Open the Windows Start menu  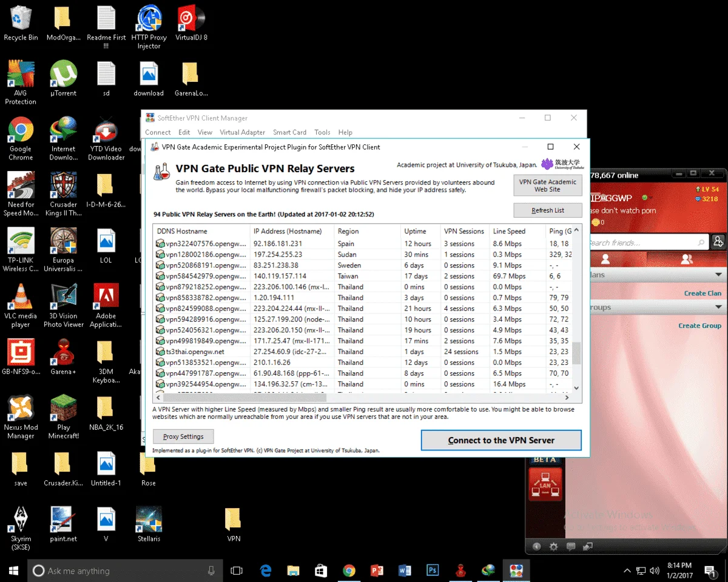pos(13,570)
